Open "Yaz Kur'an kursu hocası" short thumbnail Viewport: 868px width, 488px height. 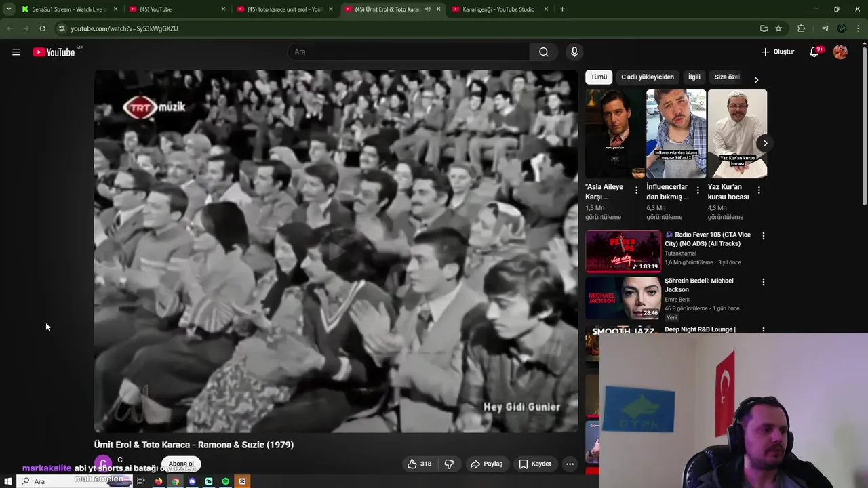737,134
